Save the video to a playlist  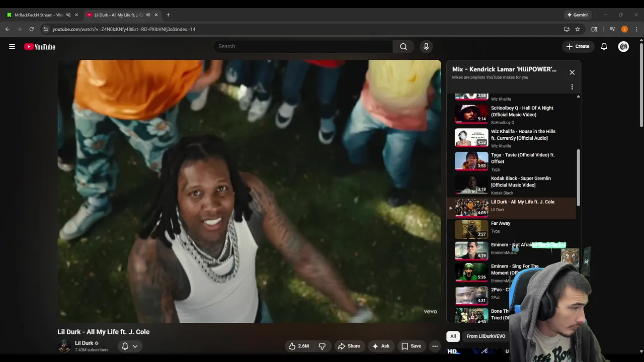(x=411, y=346)
